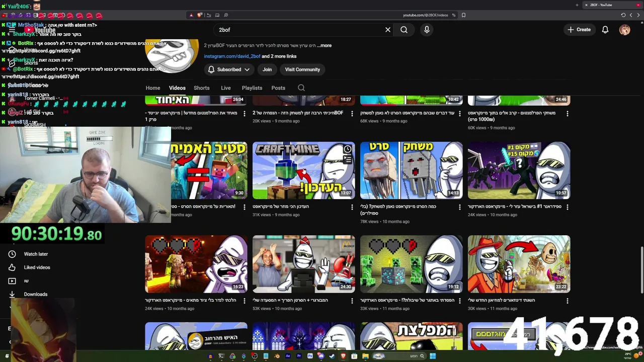The image size is (644, 362).
Task: Open Adobe Premiere Pro from the taskbar
Action: coord(299,356)
